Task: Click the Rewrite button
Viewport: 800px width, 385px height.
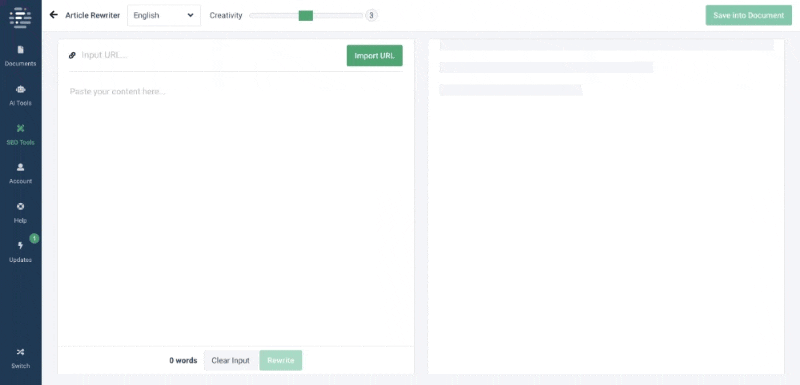Action: click(x=281, y=361)
